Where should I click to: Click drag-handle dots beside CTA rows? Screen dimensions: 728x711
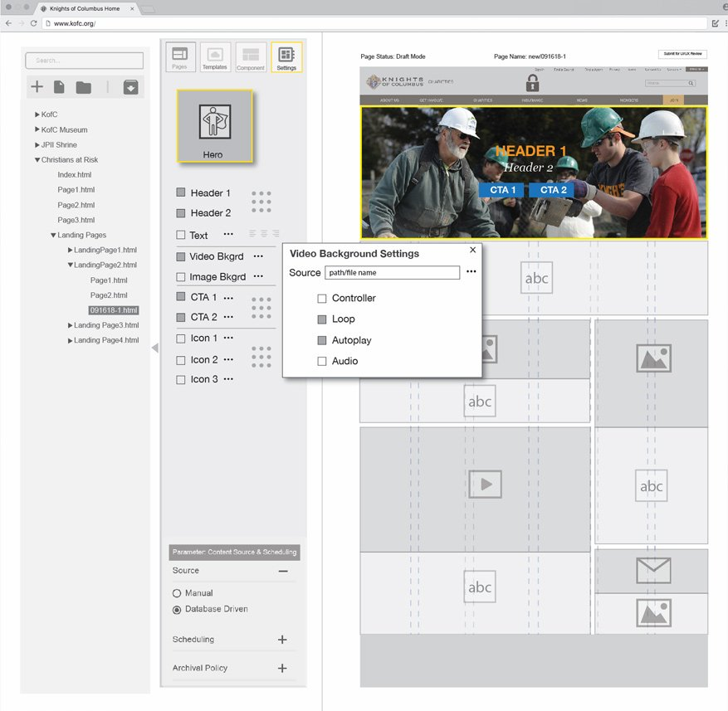[261, 308]
